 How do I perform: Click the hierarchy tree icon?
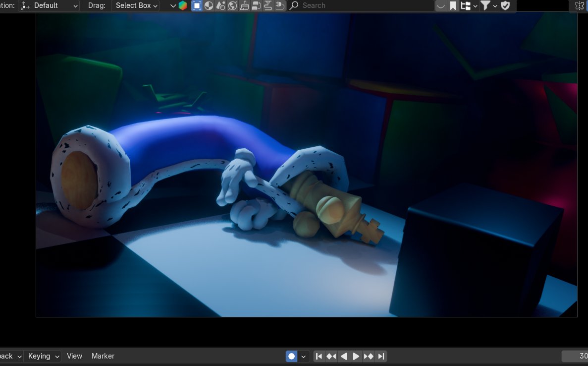[x=465, y=5]
